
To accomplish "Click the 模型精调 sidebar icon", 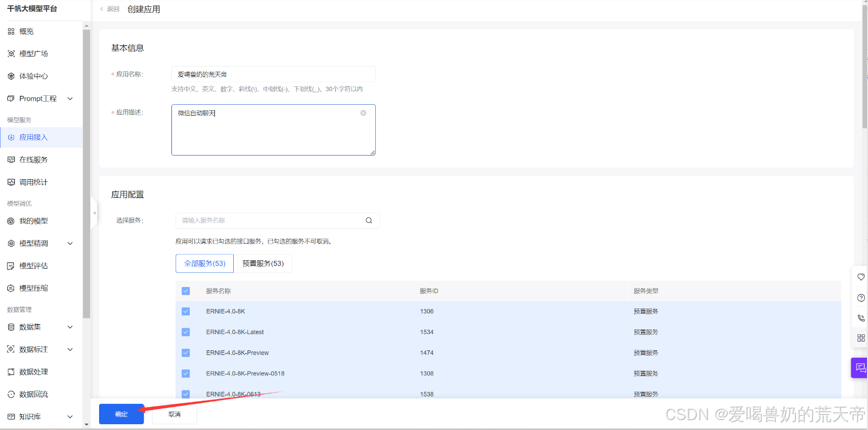I will point(11,244).
